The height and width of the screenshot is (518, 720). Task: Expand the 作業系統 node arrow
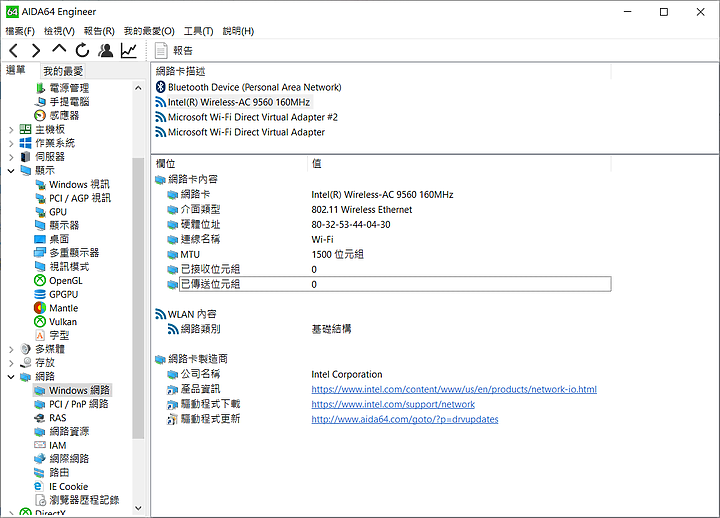pyautogui.click(x=11, y=144)
